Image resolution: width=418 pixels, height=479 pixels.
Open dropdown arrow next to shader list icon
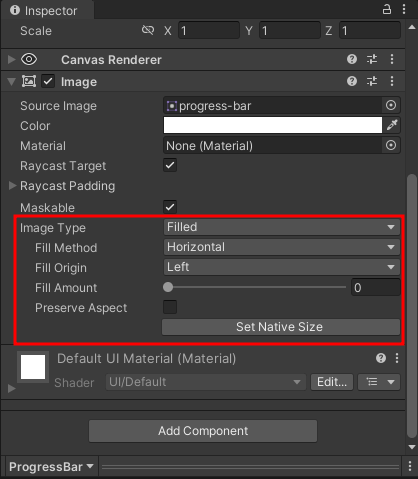point(391,382)
